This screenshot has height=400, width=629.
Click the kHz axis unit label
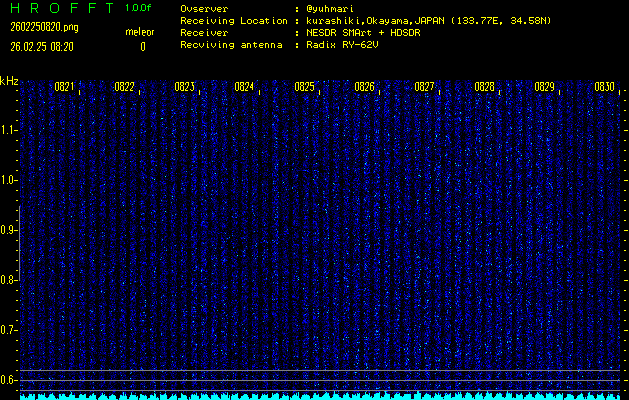point(9,80)
